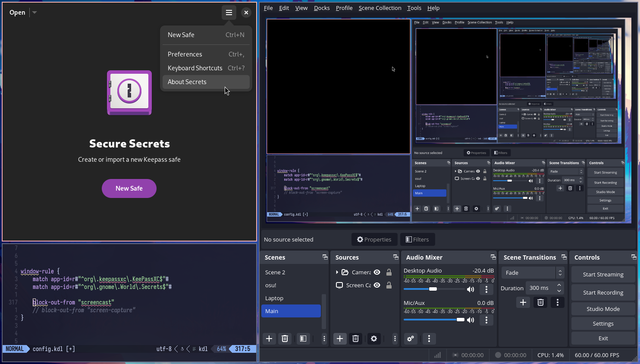Viewport: 640px width, 364px height.
Task: Adjust the Desktop Audio volume slider
Action: click(433, 289)
